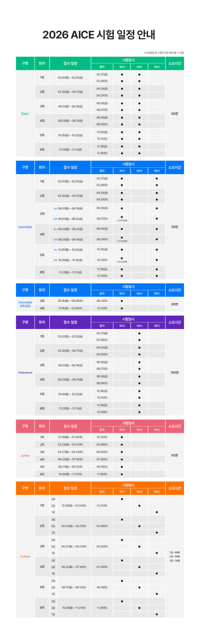Click the 2026 AICE 시험 일정 안내 title
The width and height of the screenshot is (200, 644).
click(x=99, y=34)
